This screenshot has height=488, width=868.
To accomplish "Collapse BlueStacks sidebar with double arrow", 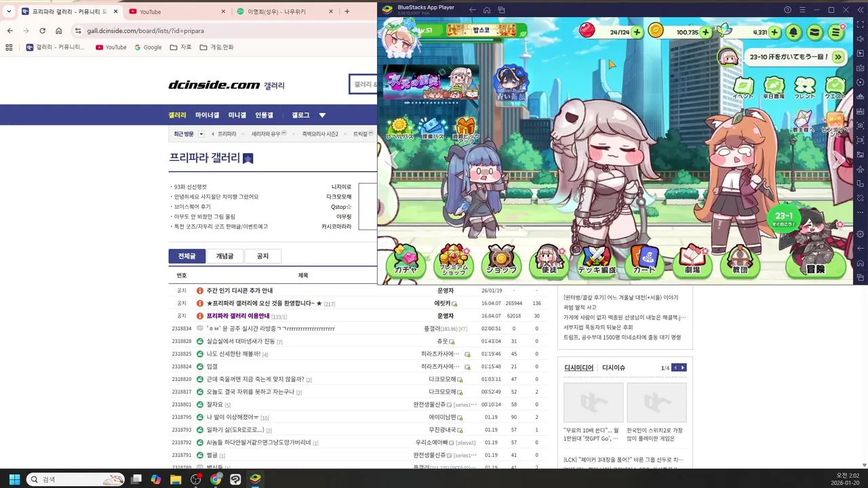I will 861,10.
